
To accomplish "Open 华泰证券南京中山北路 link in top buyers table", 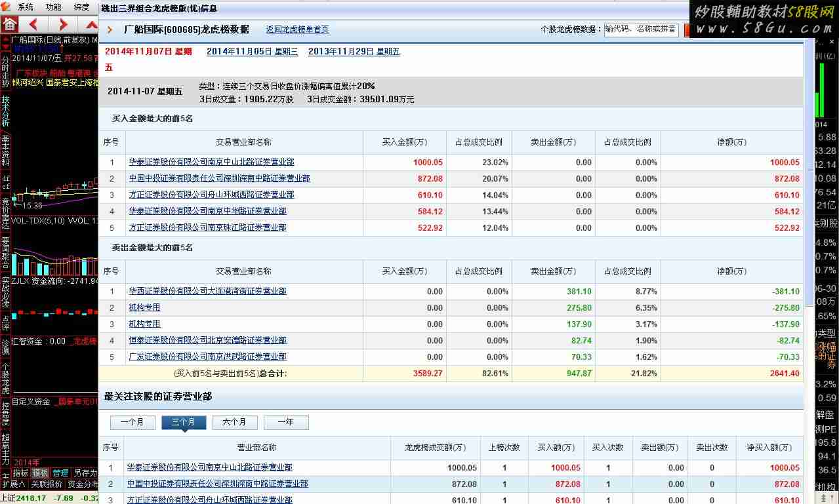I will 211,162.
